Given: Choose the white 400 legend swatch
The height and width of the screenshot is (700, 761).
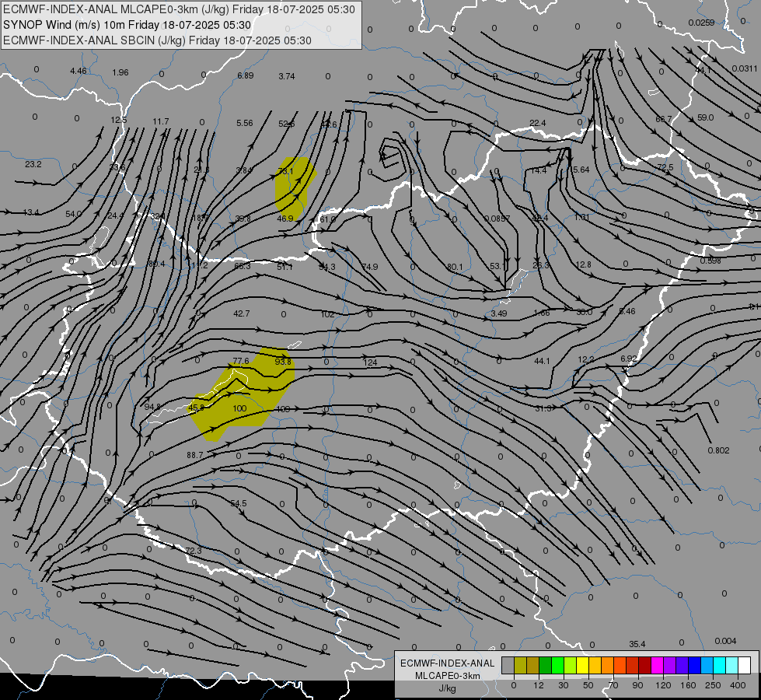Looking at the screenshot, I should pos(745,665).
